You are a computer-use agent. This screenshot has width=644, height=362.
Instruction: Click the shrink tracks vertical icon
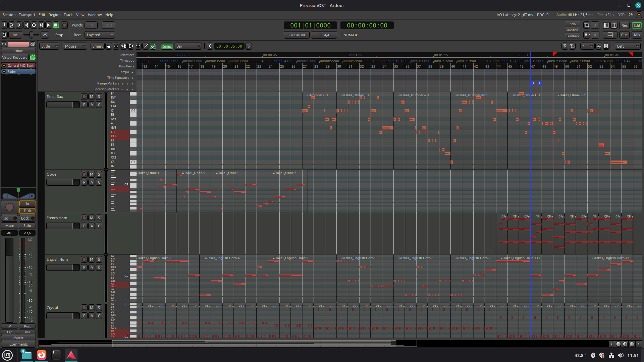599,46
